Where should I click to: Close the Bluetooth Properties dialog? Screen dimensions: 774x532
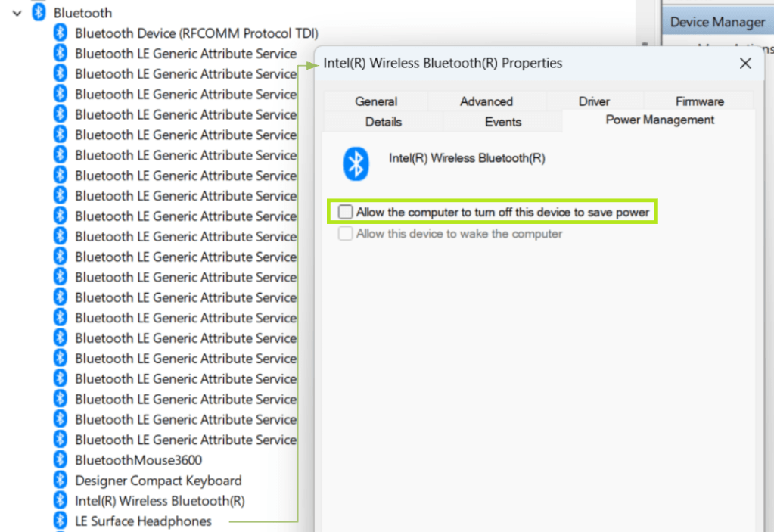[x=745, y=64]
